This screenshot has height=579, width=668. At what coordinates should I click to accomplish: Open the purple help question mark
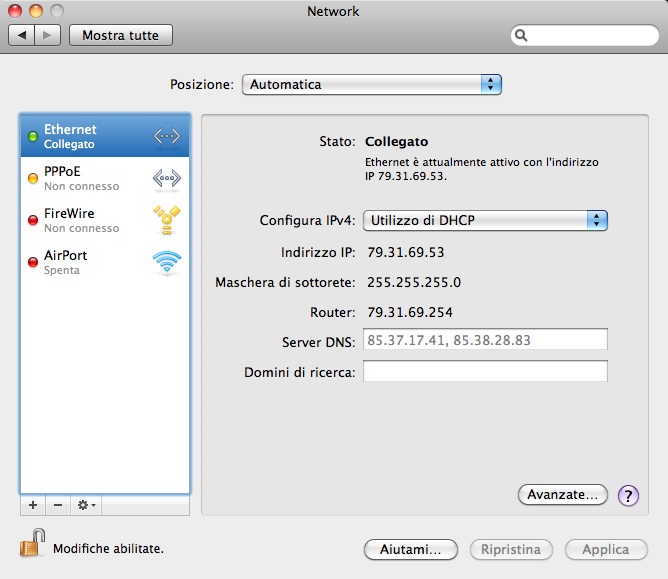(628, 495)
